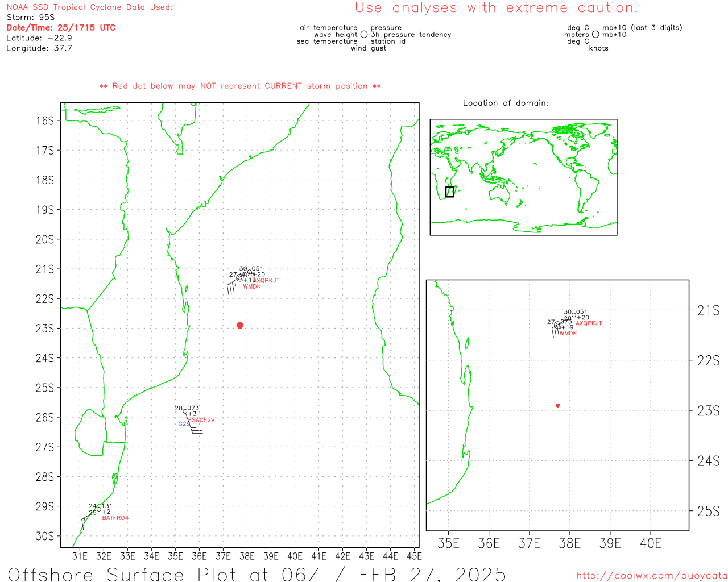Click 'NOAA SSD Tropical Cyclone Data Used:' heading
Image resolution: width=728 pixels, height=582 pixels.
click(x=89, y=7)
